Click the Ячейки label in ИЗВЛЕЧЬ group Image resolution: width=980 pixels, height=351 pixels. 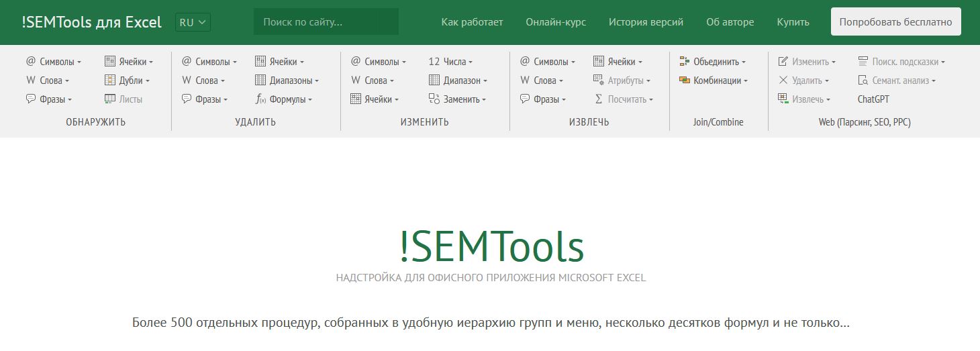[x=622, y=62]
